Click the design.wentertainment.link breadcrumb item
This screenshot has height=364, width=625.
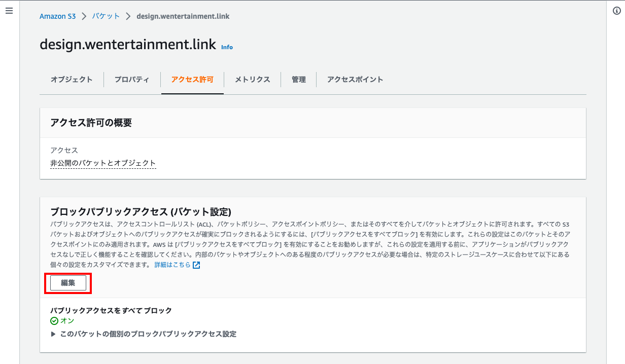tap(183, 16)
